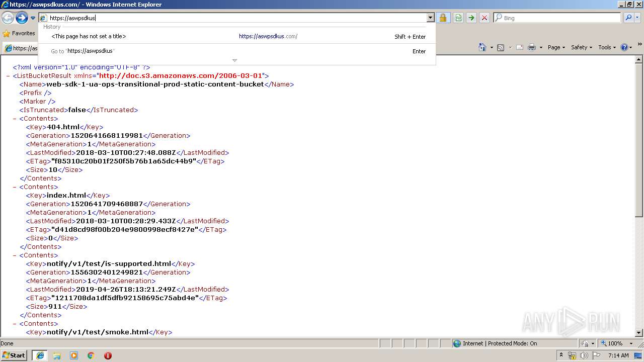Open the security zone lock dropdown
This screenshot has width=644, height=362.
pos(587,343)
